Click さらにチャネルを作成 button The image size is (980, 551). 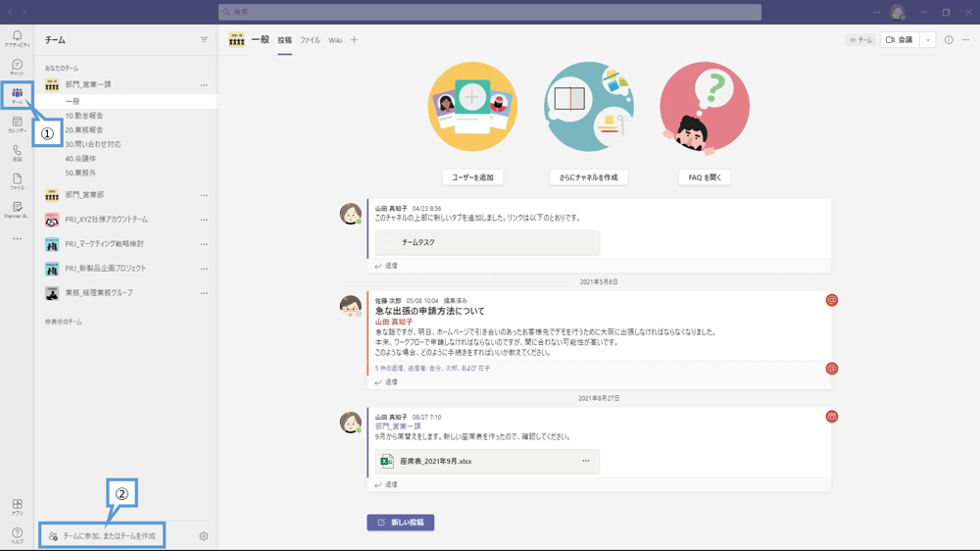tap(588, 177)
